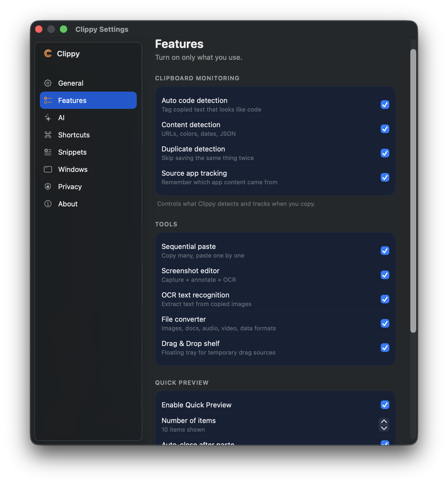Click the About info icon
Viewport: 448px width, 485px height.
(48, 204)
